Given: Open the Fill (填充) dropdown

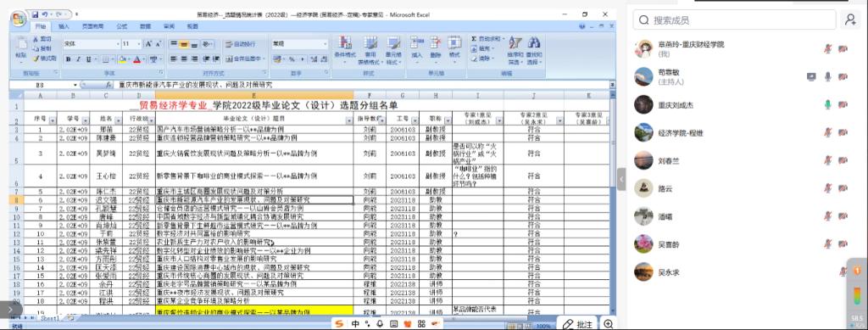Looking at the screenshot, I should click(481, 48).
